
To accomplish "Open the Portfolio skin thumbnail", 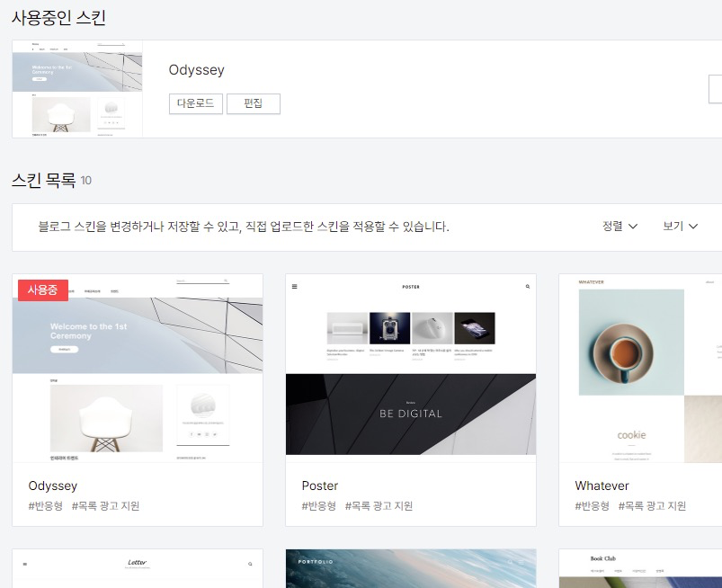I will [411, 568].
